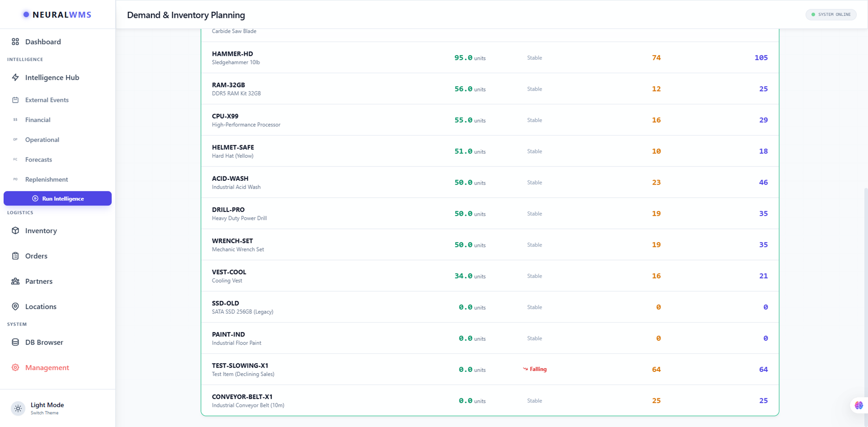Click the Dashboard grid icon
Screen dimensions: 868x427
[15, 42]
